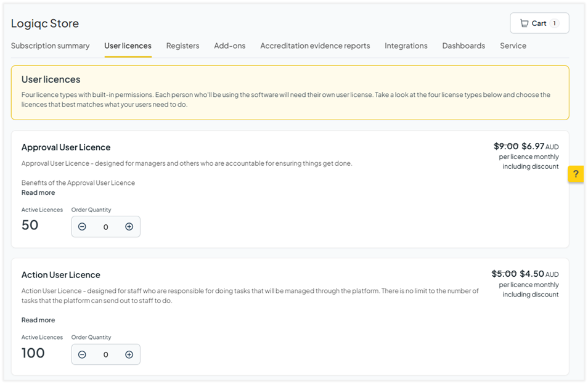Switch to the Registers tab
The width and height of the screenshot is (588, 384).
(x=182, y=46)
